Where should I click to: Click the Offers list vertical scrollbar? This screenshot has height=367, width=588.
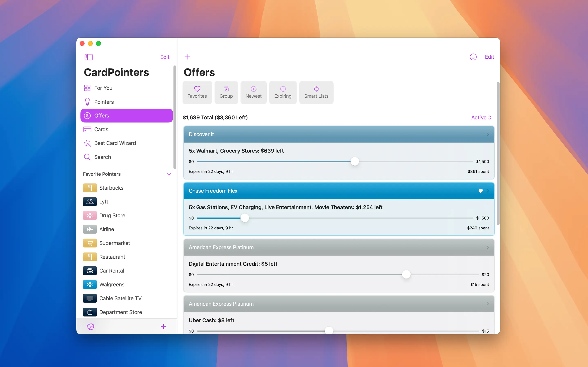coord(498,153)
